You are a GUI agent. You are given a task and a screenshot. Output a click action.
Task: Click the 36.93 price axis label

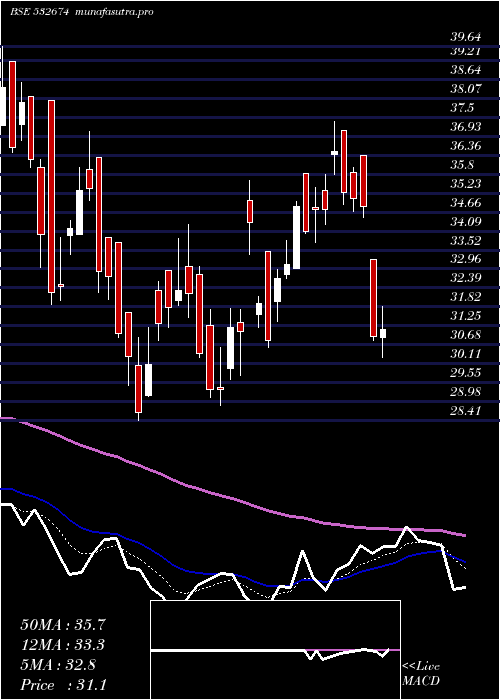466,127
